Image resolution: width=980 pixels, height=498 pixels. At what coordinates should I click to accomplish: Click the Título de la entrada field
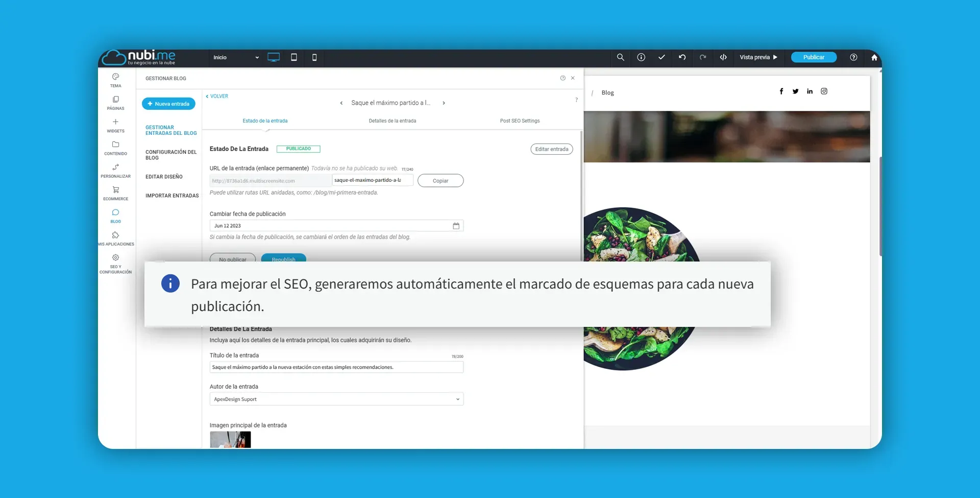pyautogui.click(x=336, y=367)
